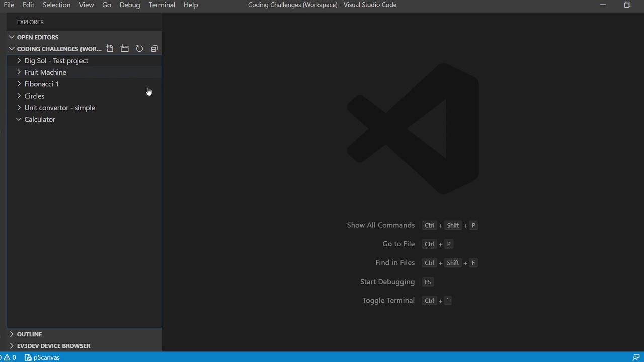Click the EXPLORER sidebar title
Image resolution: width=644 pixels, height=362 pixels.
point(30,22)
